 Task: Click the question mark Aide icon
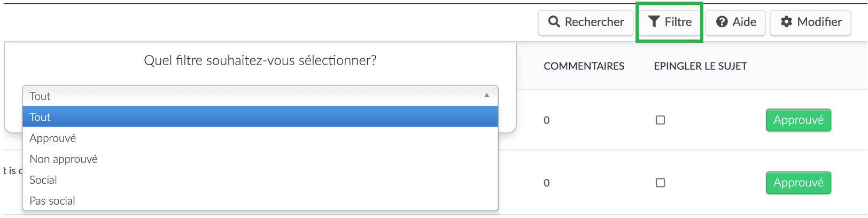pos(722,22)
